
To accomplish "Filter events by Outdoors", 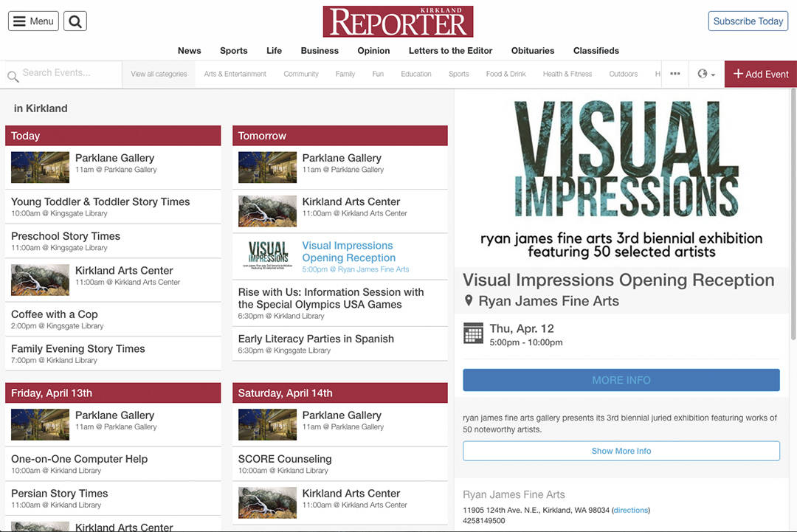I will point(623,75).
